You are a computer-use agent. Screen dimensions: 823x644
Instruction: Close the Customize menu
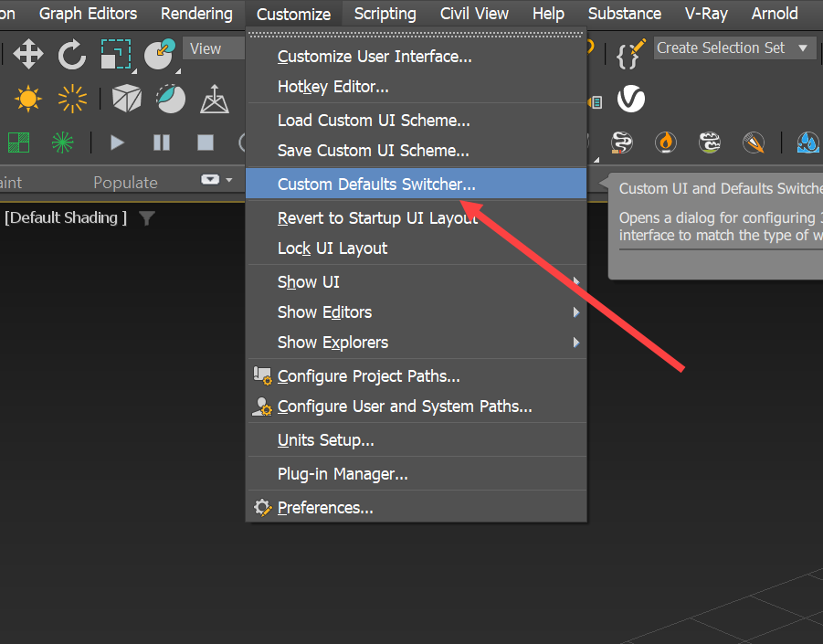(293, 14)
